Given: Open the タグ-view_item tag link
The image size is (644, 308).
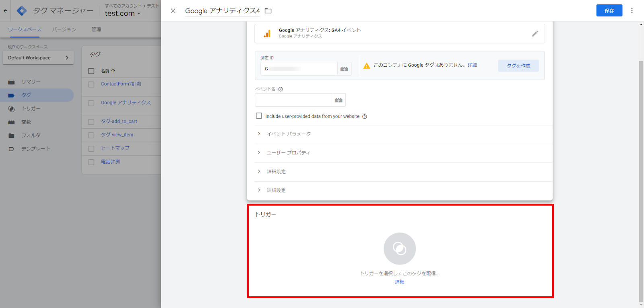Looking at the screenshot, I should pyautogui.click(x=117, y=135).
